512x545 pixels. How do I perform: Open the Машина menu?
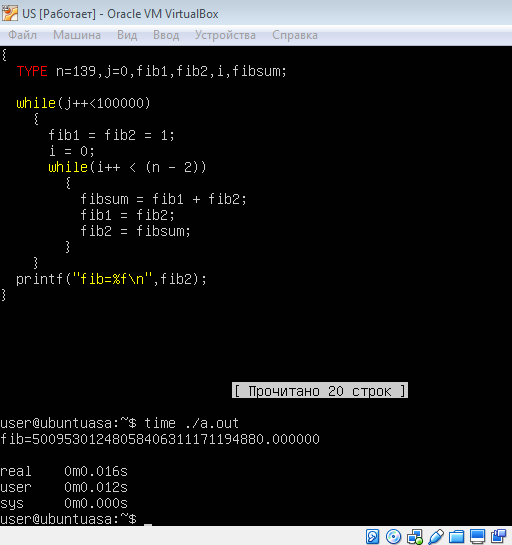(77, 35)
